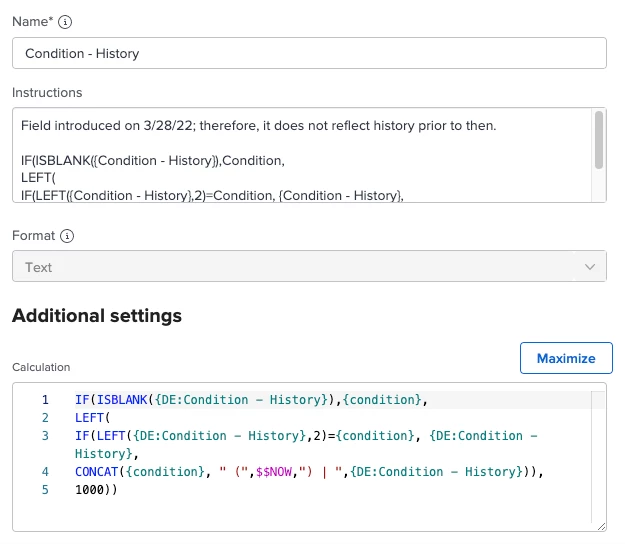Click the Format dropdown chevron arrow
The image size is (625, 544).
588,267
